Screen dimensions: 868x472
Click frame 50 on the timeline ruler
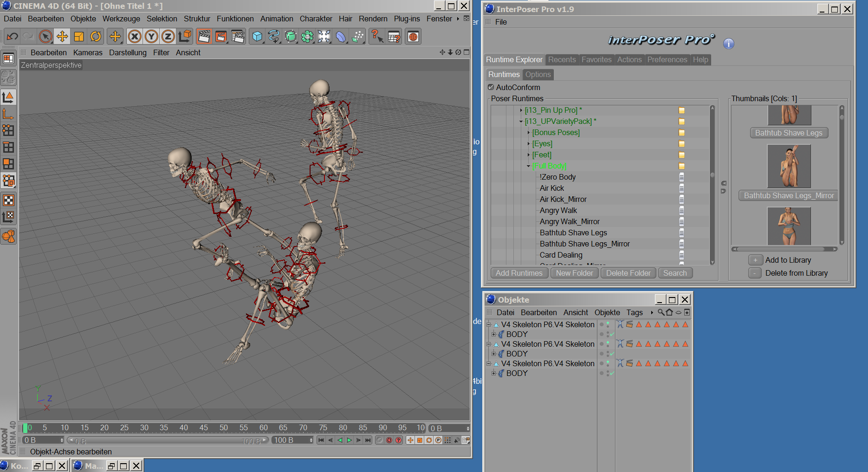click(x=224, y=427)
